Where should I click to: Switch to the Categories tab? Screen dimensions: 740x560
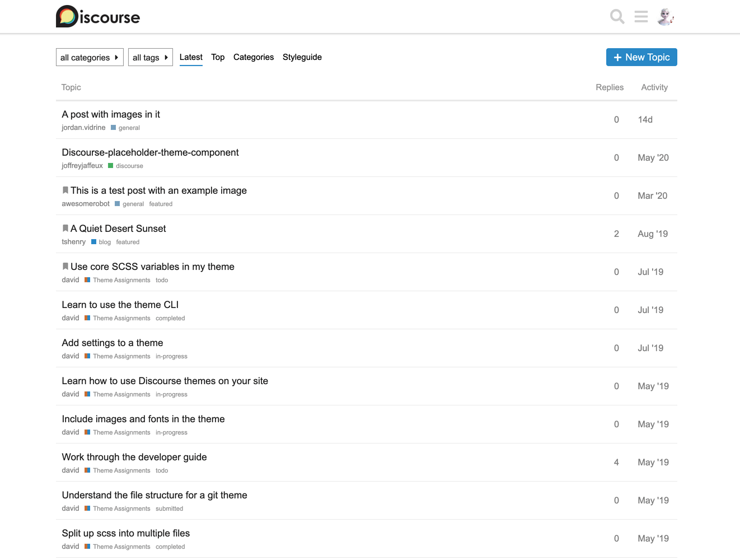click(254, 57)
